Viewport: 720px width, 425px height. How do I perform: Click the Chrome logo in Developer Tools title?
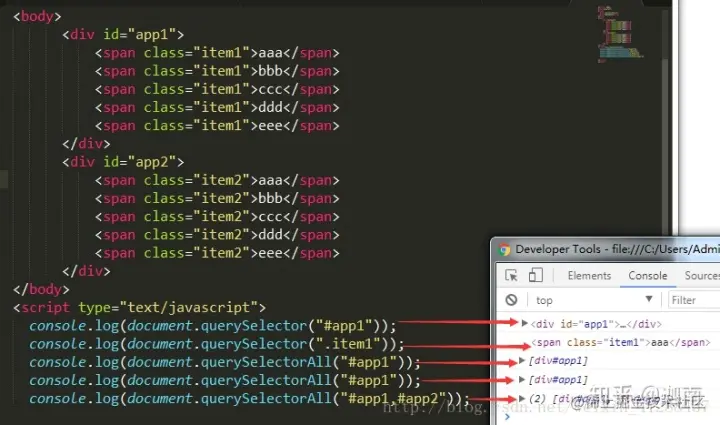(x=505, y=249)
